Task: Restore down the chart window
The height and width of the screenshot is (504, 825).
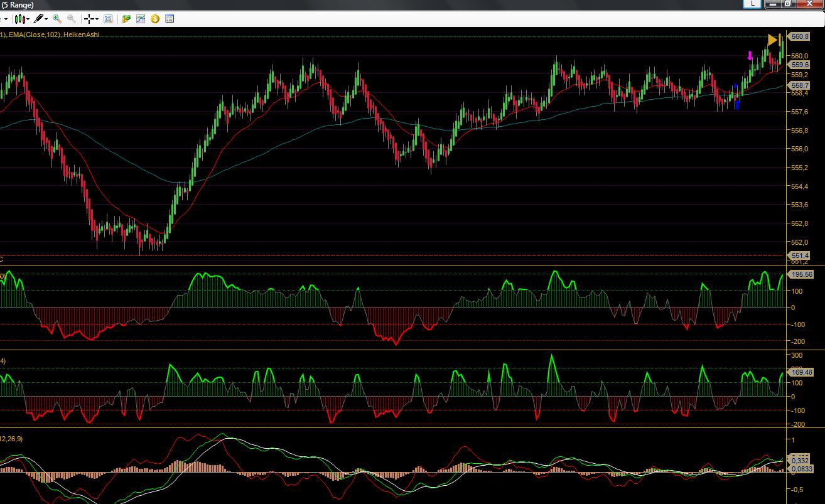Action: point(788,4)
